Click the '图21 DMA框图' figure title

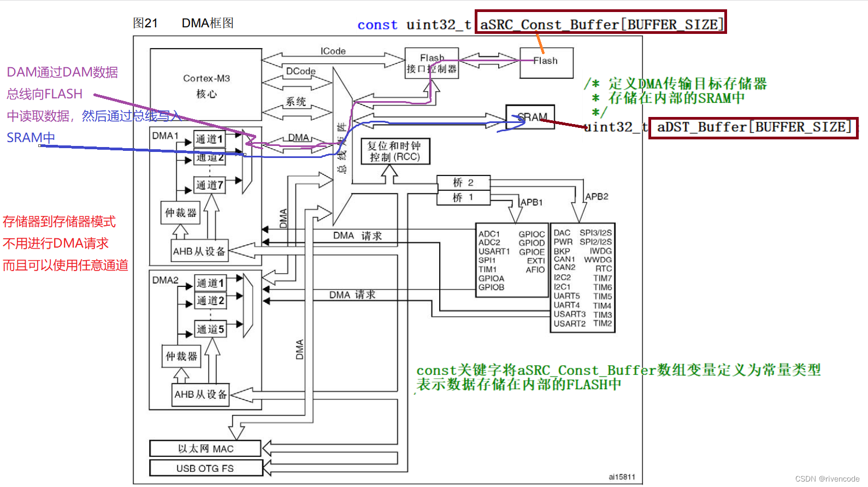(x=183, y=23)
